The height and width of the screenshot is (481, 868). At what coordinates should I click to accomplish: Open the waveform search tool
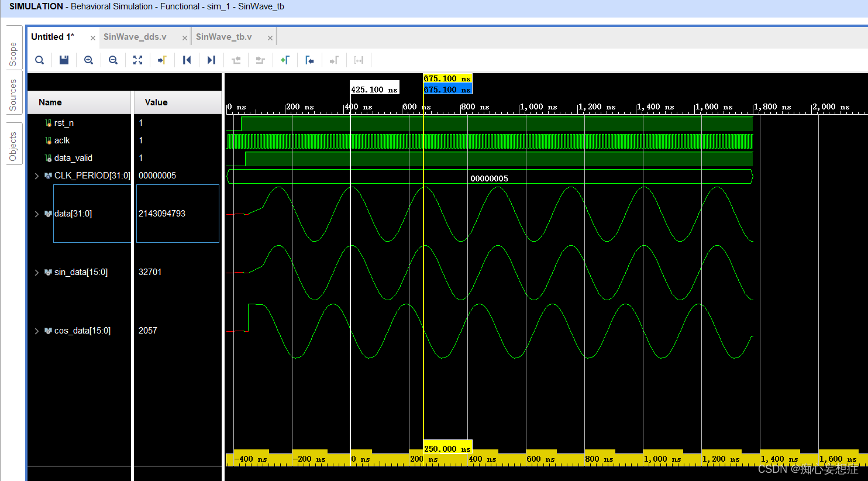[x=39, y=60]
